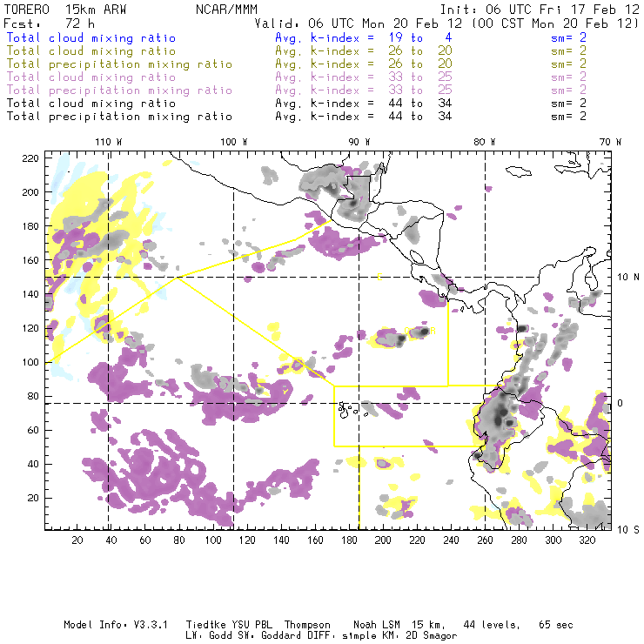Click the '2D Smagor' text on the bottom line
This screenshot has height=644, width=644.
coord(432,636)
